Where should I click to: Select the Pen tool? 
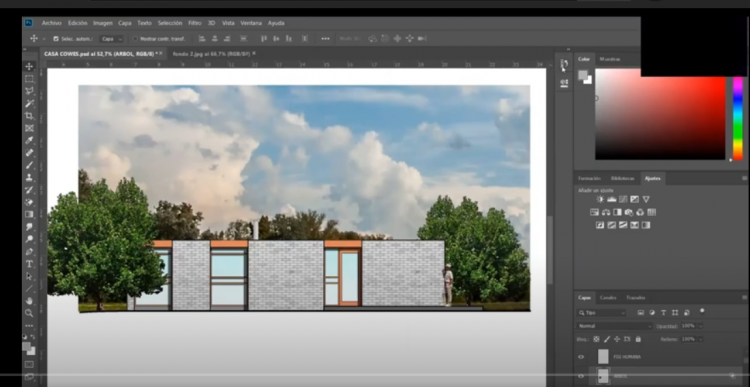pyautogui.click(x=29, y=252)
